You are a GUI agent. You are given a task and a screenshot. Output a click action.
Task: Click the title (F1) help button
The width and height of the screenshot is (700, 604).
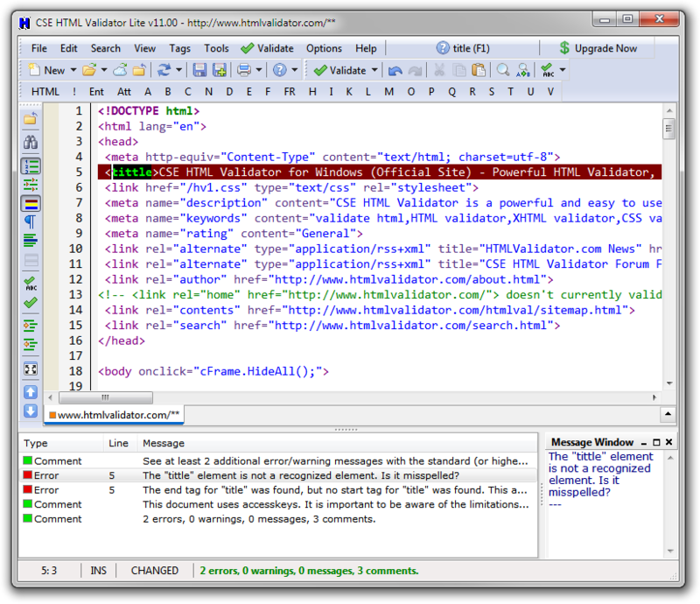463,48
